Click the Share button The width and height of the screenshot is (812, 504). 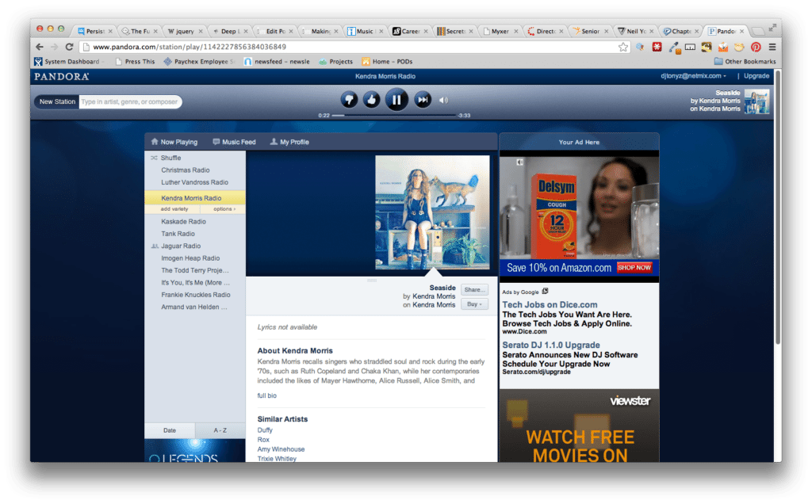click(x=474, y=290)
